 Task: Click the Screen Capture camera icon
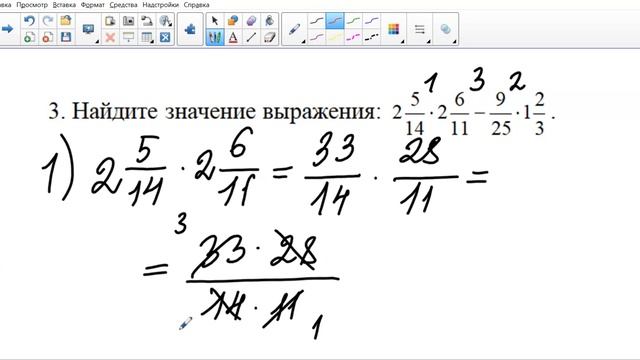(x=129, y=20)
